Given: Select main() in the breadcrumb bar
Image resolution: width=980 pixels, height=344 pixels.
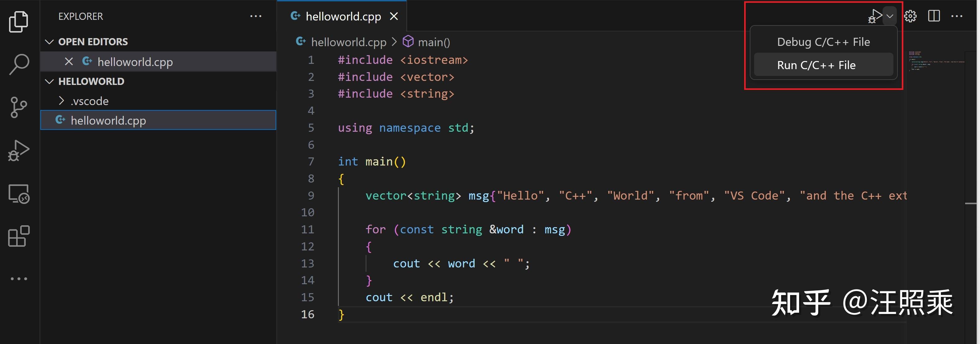Looking at the screenshot, I should [434, 42].
